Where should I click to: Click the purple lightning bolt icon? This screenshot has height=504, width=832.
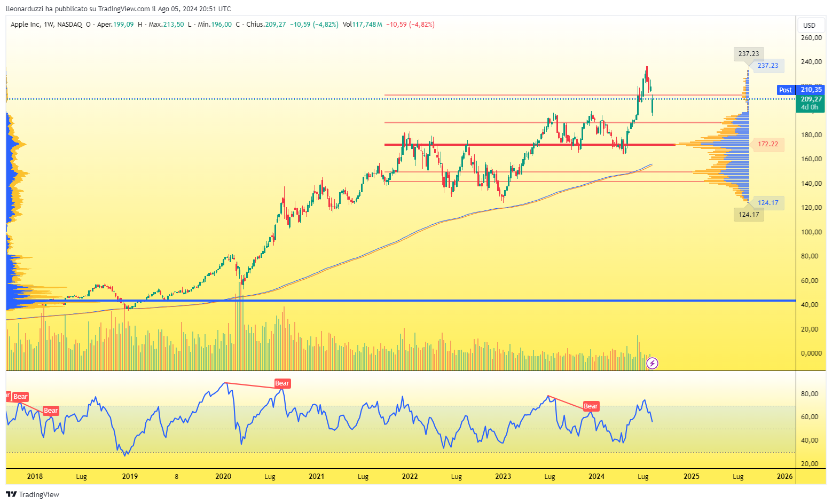(652, 364)
